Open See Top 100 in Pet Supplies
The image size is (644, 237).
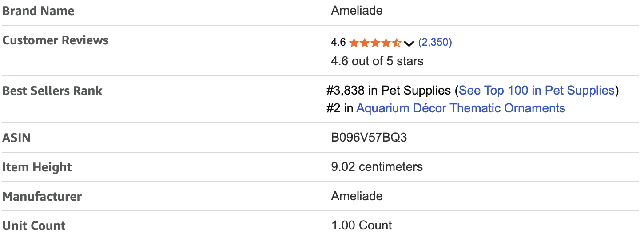536,91
